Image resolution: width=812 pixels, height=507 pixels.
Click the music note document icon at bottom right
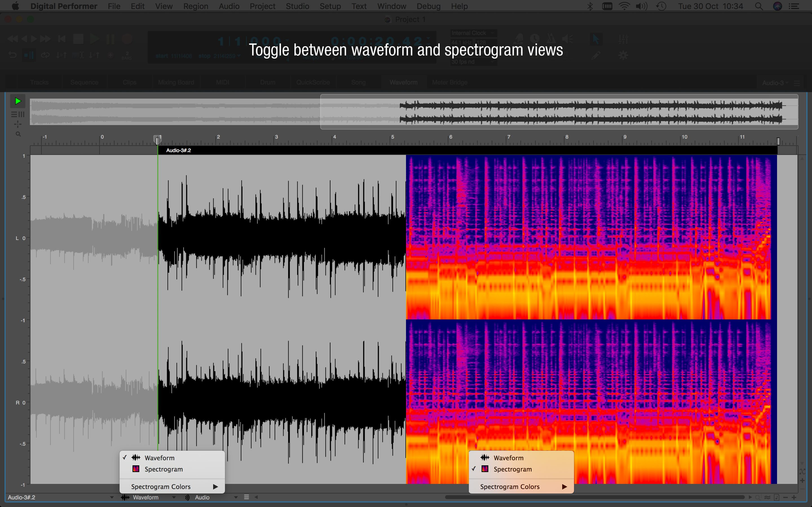(x=776, y=497)
